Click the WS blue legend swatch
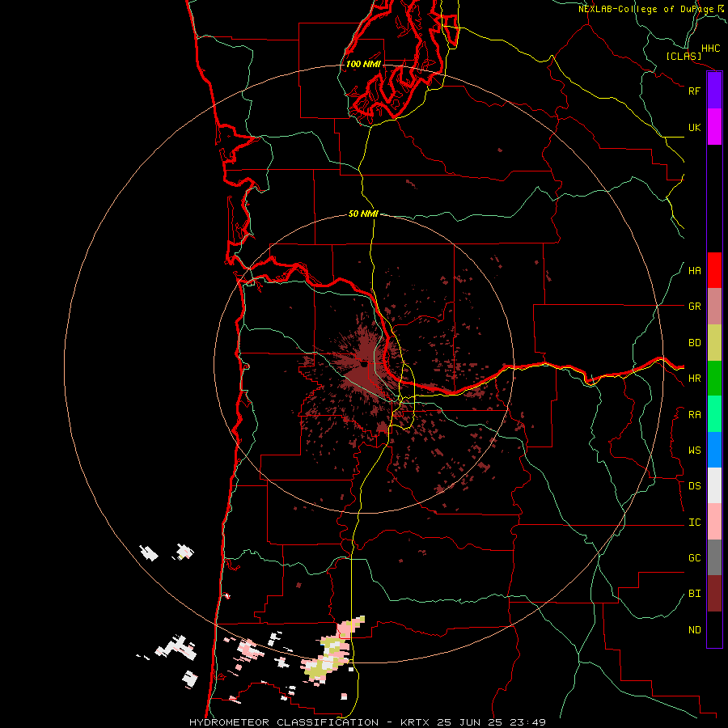 click(714, 450)
